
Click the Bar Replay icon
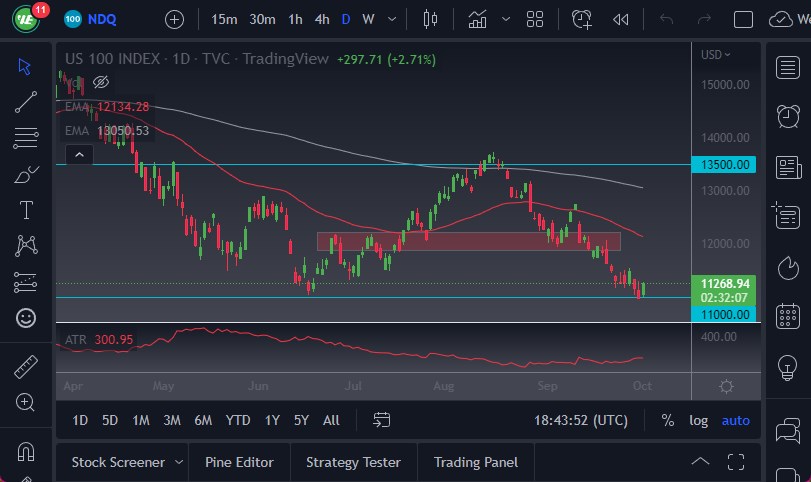[x=621, y=19]
